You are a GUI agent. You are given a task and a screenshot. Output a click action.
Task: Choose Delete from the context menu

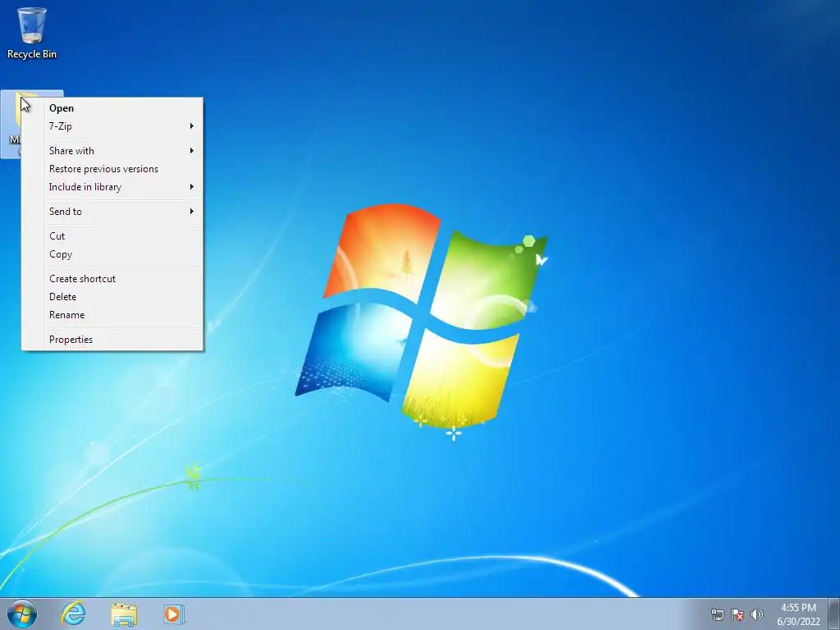click(x=112, y=297)
